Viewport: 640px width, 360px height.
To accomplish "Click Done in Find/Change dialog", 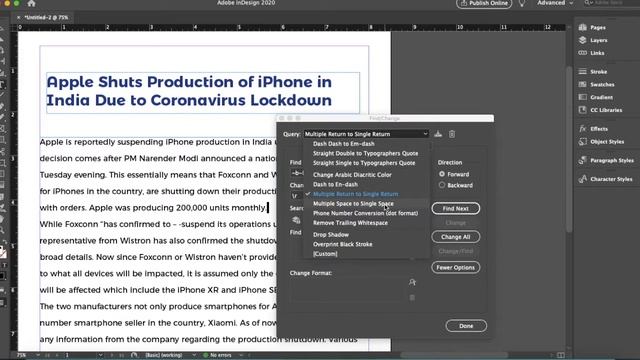I will point(466,326).
